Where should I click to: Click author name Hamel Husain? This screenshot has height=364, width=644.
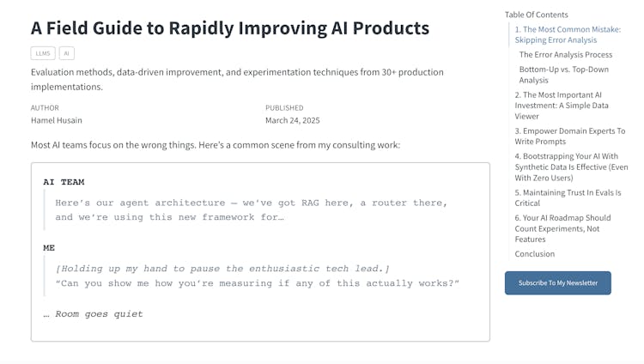click(57, 120)
